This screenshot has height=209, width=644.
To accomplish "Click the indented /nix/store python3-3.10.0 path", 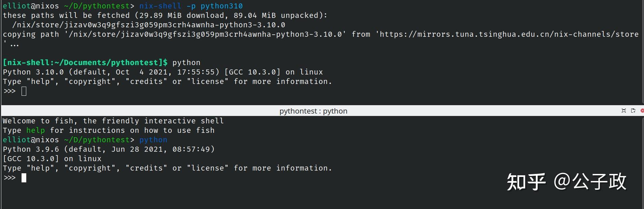I will tap(148, 25).
